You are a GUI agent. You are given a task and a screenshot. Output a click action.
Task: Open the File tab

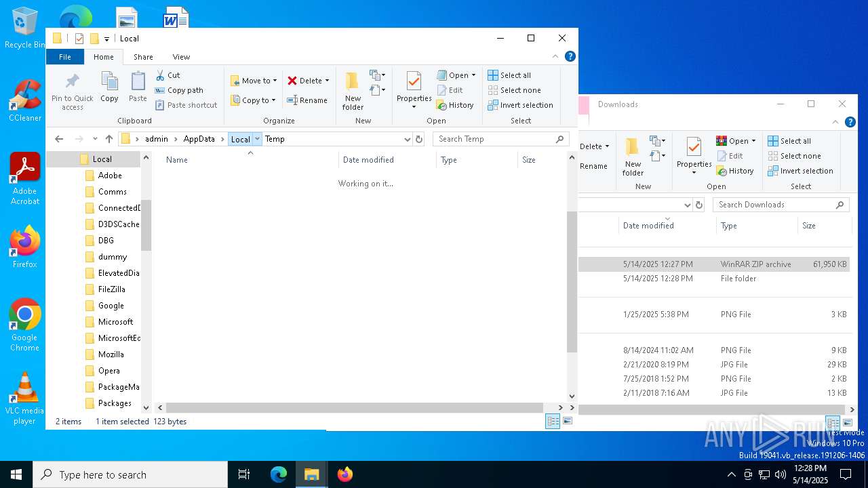tap(65, 57)
